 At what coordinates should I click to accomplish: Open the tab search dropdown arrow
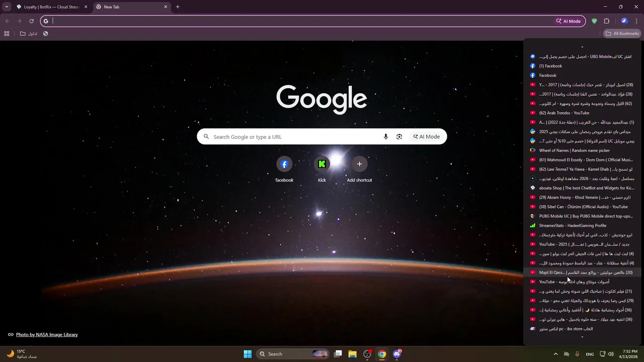coord(7,7)
